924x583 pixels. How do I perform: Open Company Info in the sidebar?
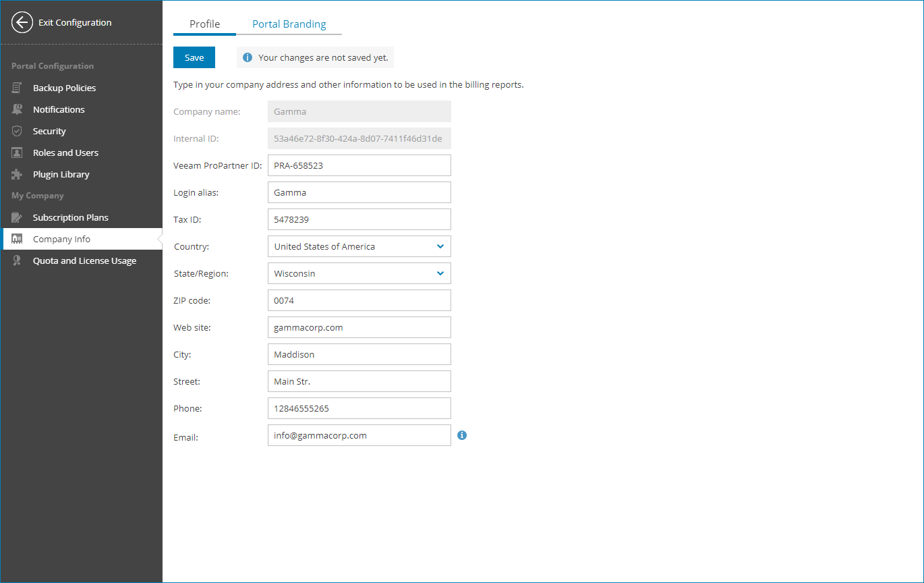61,239
